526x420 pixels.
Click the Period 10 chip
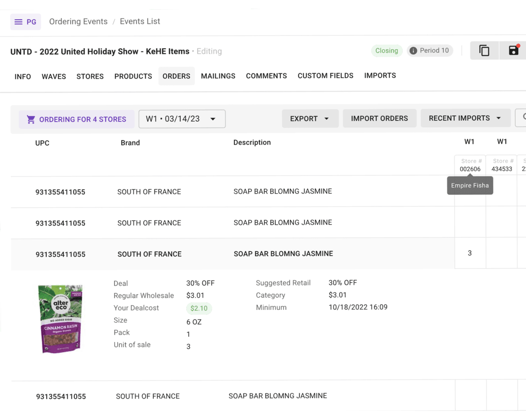click(430, 51)
